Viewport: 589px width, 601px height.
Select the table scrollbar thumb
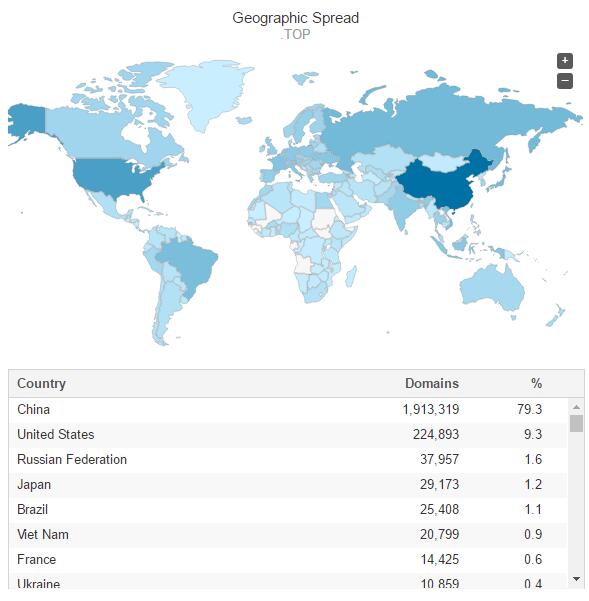coord(576,424)
